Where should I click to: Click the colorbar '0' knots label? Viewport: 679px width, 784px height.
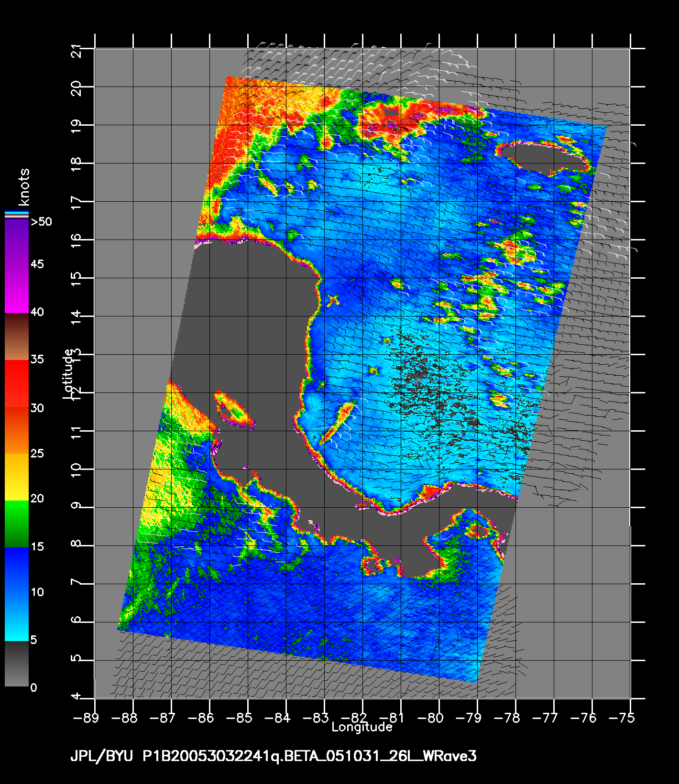pos(33,687)
